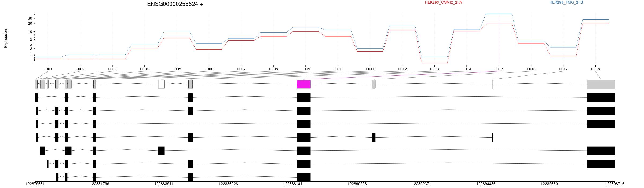Click the y-axis tick value 5
The height and width of the screenshot is (188, 644).
coord(31,39)
